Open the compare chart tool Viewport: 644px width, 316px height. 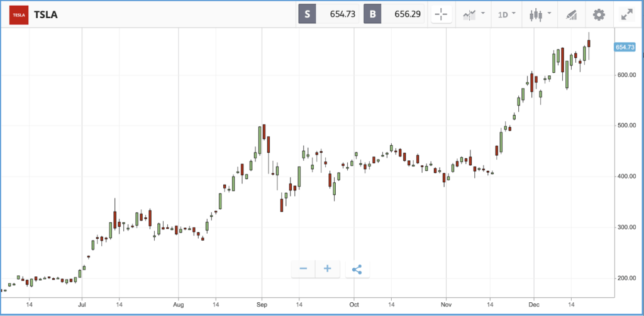point(469,15)
